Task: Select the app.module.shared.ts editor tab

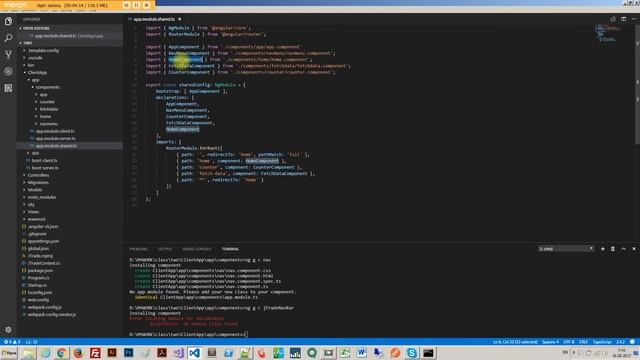Action: [x=154, y=19]
